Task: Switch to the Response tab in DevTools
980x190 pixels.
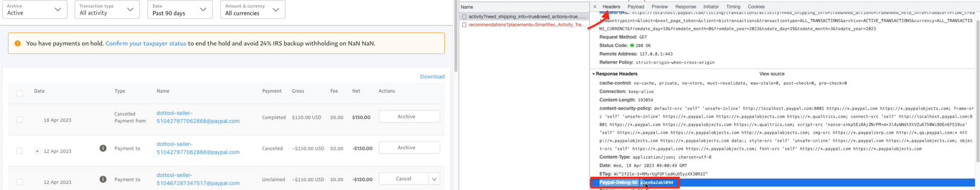Action: 686,7
